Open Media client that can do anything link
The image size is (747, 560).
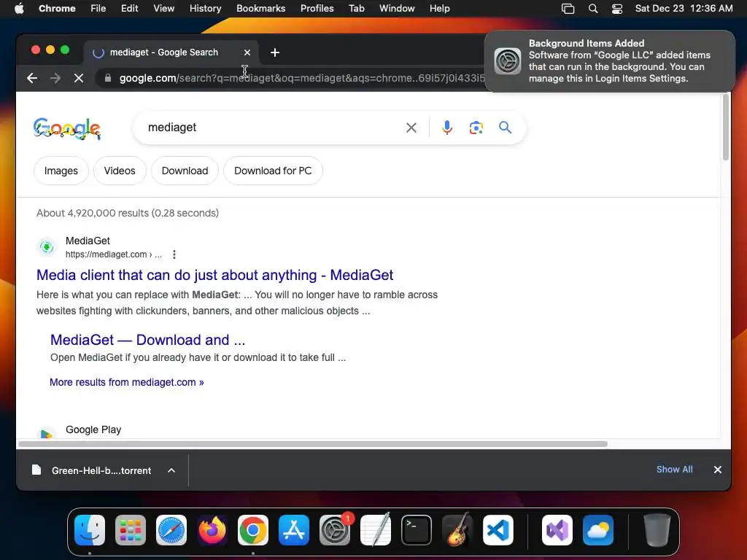[215, 275]
